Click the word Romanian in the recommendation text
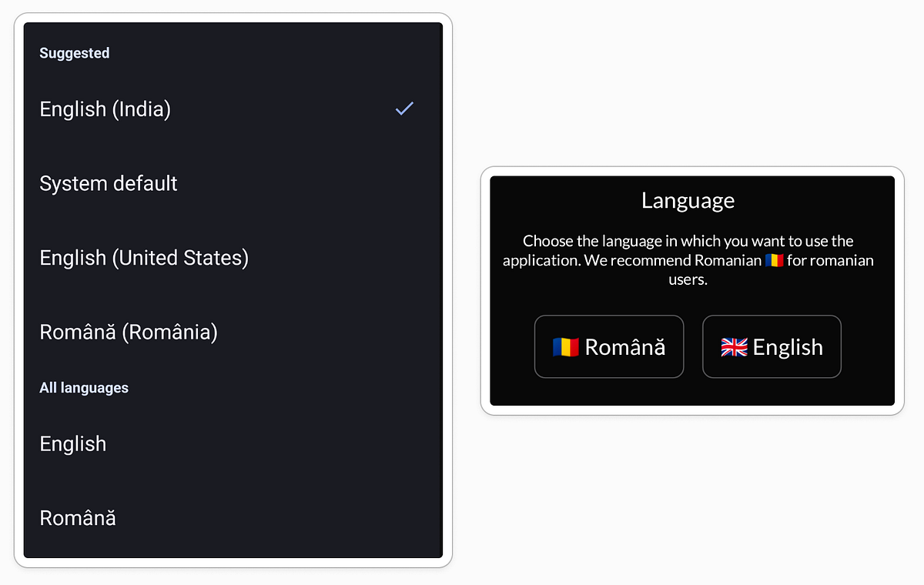This screenshot has height=585, width=924. [x=728, y=260]
